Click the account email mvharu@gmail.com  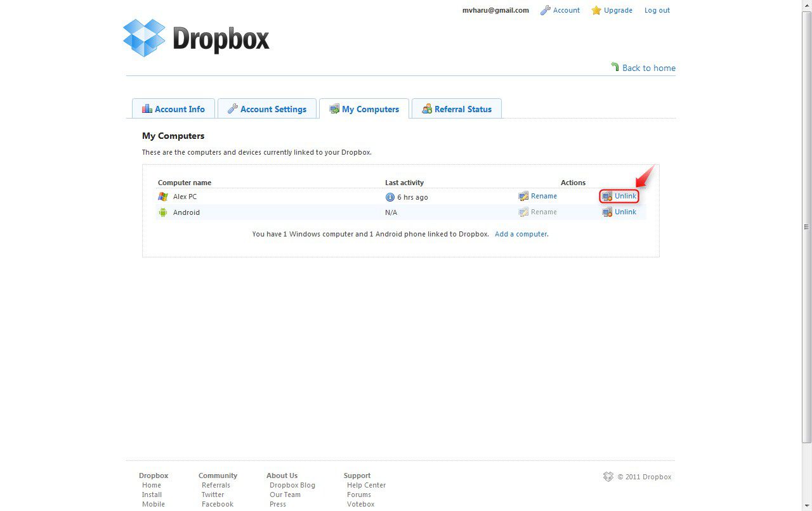pos(495,10)
